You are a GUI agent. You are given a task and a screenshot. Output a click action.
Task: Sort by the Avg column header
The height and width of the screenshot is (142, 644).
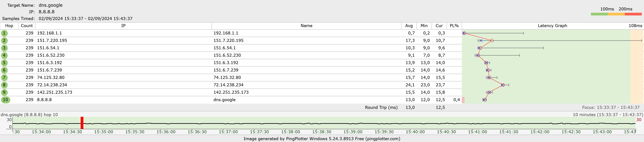pos(409,26)
